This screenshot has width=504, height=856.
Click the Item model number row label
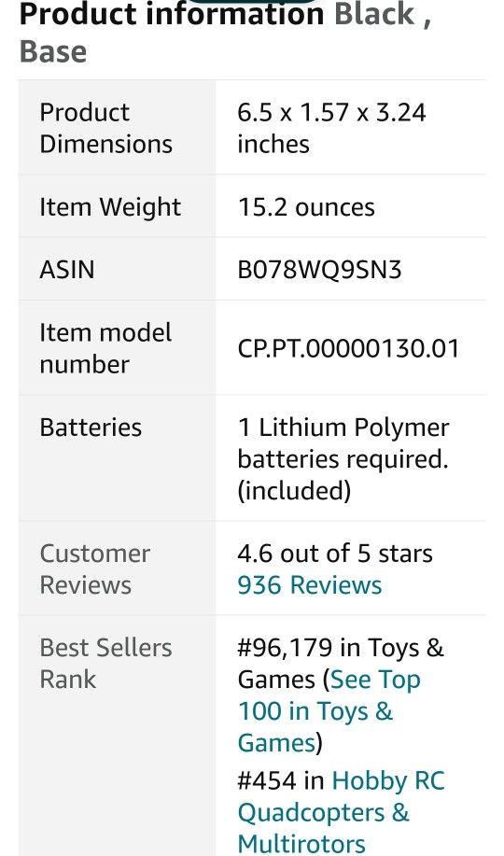tap(105, 348)
